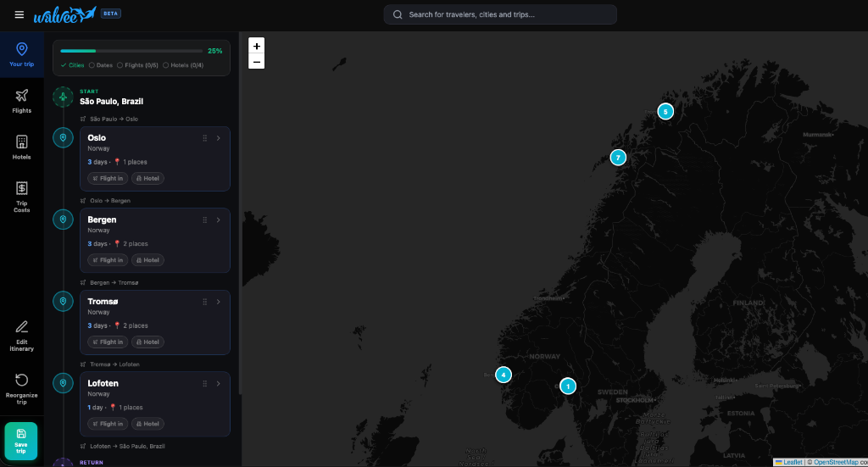Click the Lofoten → São Paulo, Brazil leg
Viewport: 868px width, 467px height.
click(122, 447)
